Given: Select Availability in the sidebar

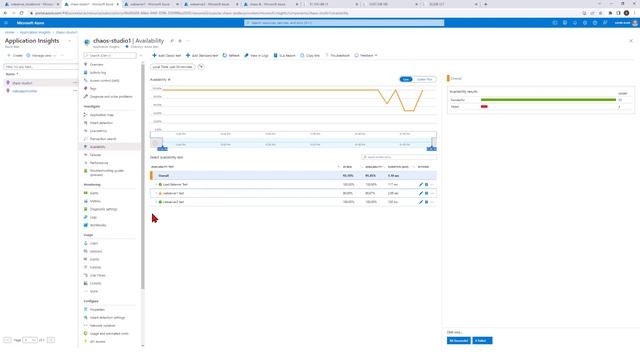Looking at the screenshot, I should pyautogui.click(x=97, y=147).
